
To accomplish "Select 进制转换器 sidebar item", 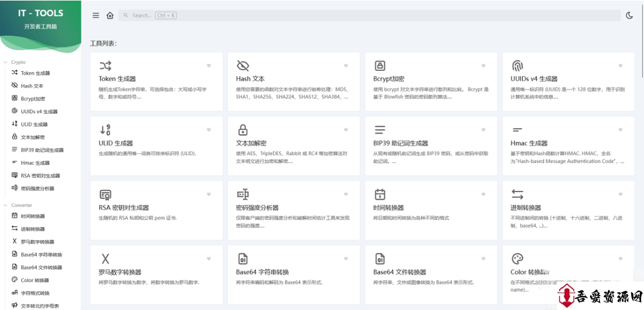I will click(33, 229).
